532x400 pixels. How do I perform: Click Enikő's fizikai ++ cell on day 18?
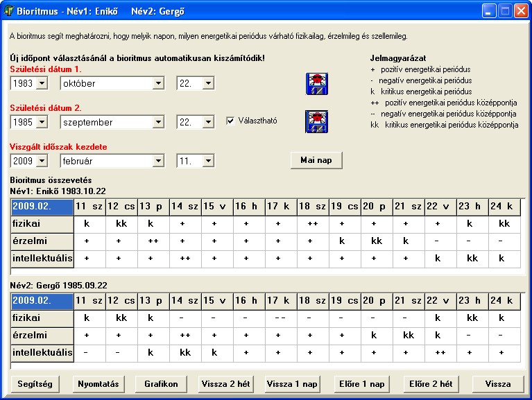coord(313,224)
